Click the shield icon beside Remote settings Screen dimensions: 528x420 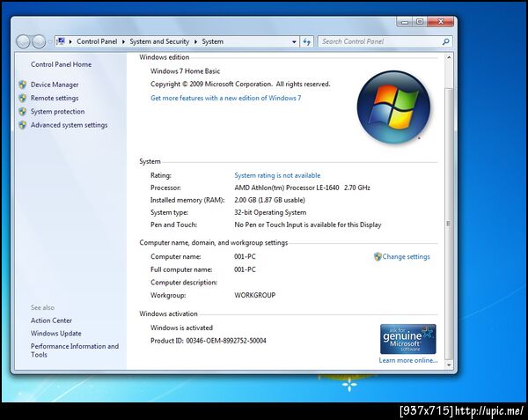pos(23,98)
